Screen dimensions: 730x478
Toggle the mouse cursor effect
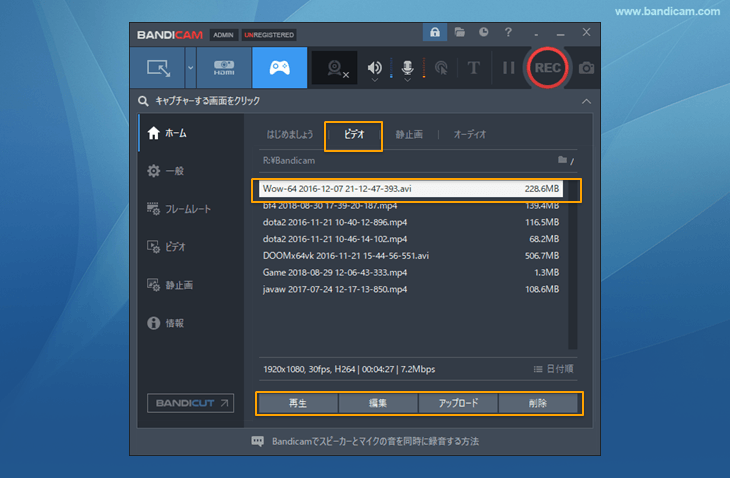pyautogui.click(x=439, y=69)
